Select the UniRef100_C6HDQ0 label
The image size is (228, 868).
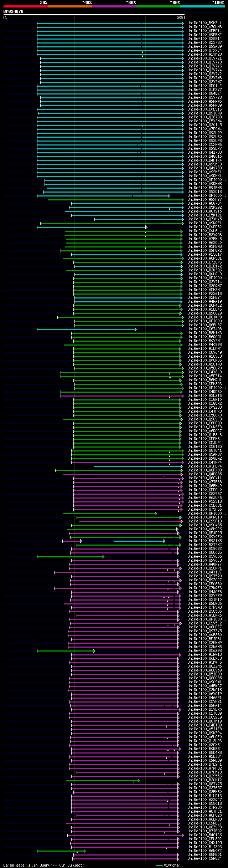coord(204,423)
